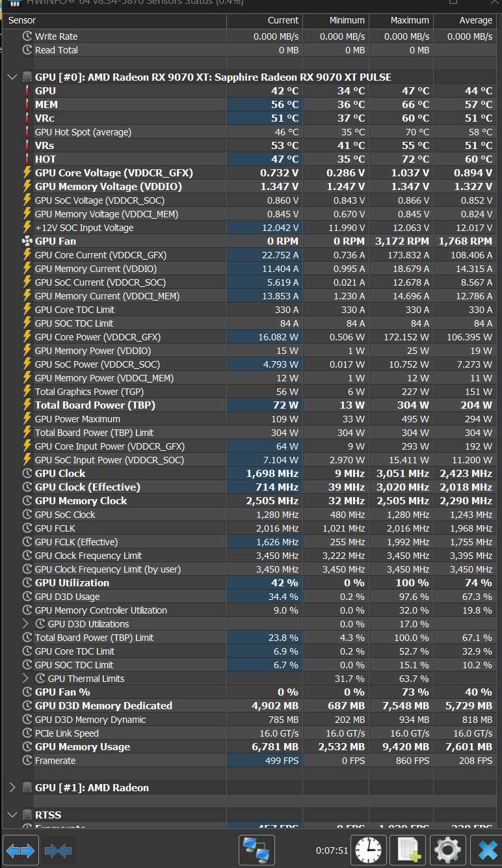Image resolution: width=502 pixels, height=868 pixels.
Task: Click clock icon beside GPU Clock (Effective)
Action: click(x=27, y=487)
